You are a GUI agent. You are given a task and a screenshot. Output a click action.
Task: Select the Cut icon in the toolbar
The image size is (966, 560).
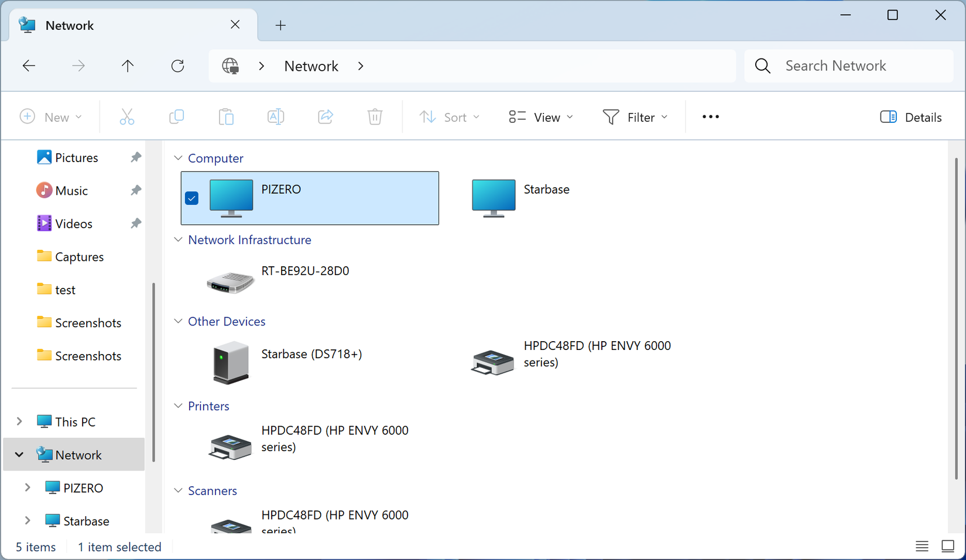point(128,116)
